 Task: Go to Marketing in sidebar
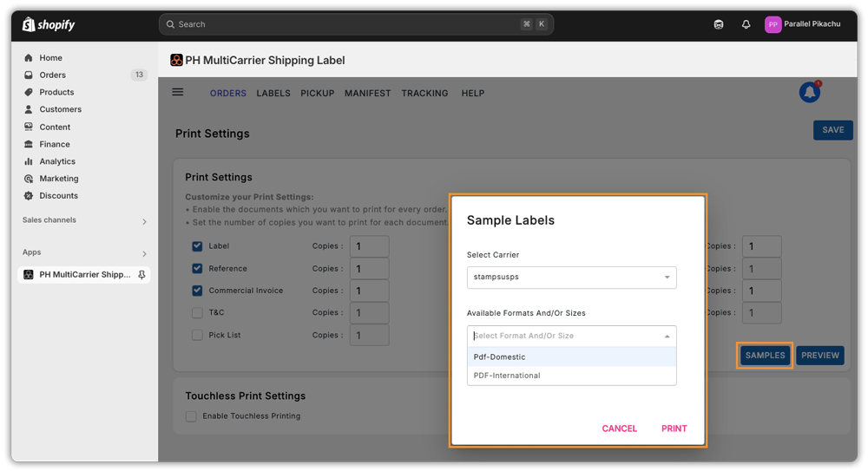(x=59, y=178)
